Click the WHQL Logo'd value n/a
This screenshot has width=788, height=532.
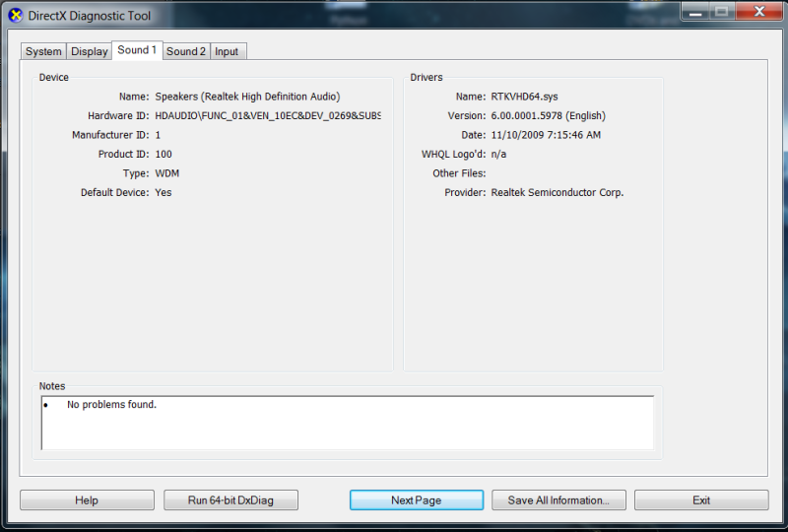(x=498, y=154)
